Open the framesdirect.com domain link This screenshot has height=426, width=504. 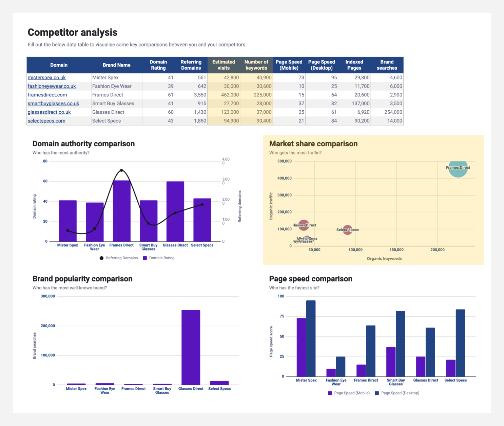click(x=47, y=95)
